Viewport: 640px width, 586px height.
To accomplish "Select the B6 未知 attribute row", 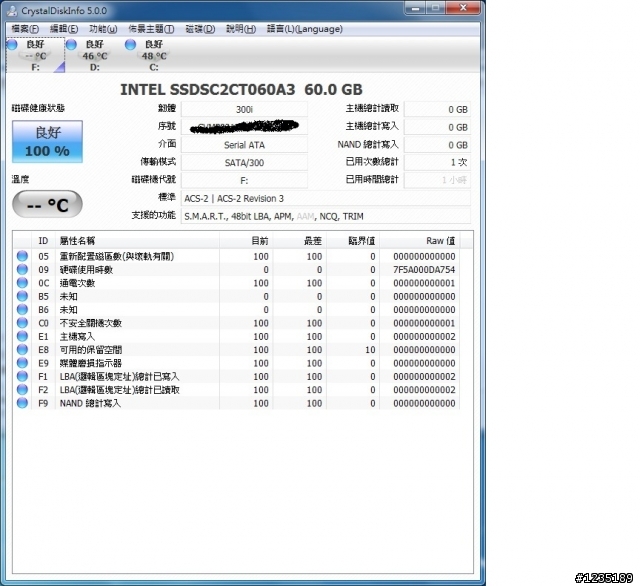I will coord(237,310).
